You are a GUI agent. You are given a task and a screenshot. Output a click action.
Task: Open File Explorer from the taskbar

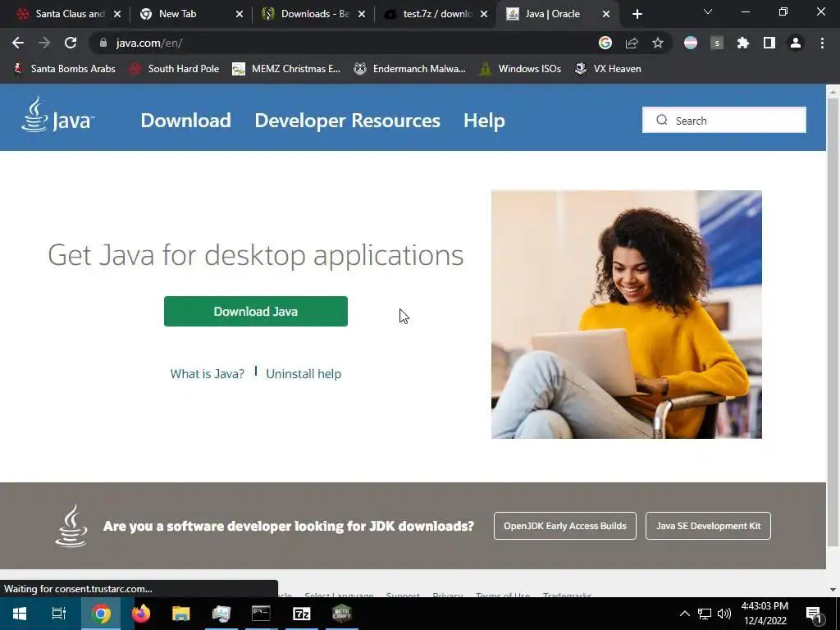(x=181, y=614)
